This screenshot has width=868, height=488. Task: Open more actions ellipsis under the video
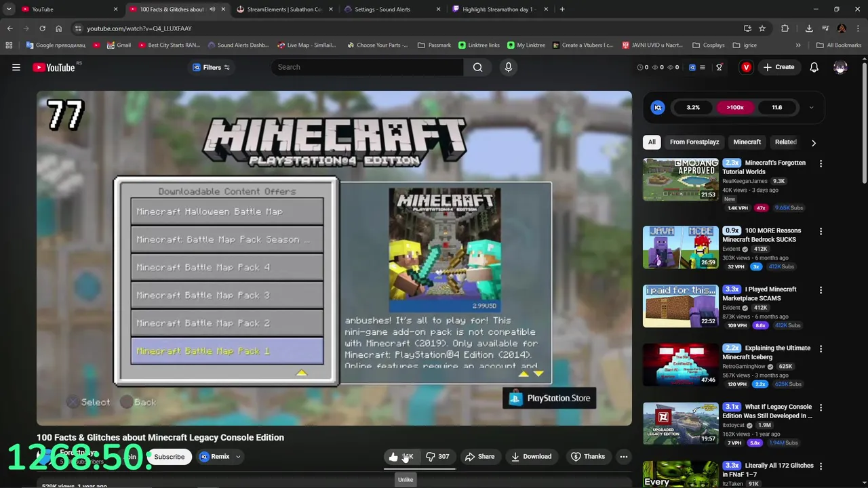pyautogui.click(x=624, y=456)
